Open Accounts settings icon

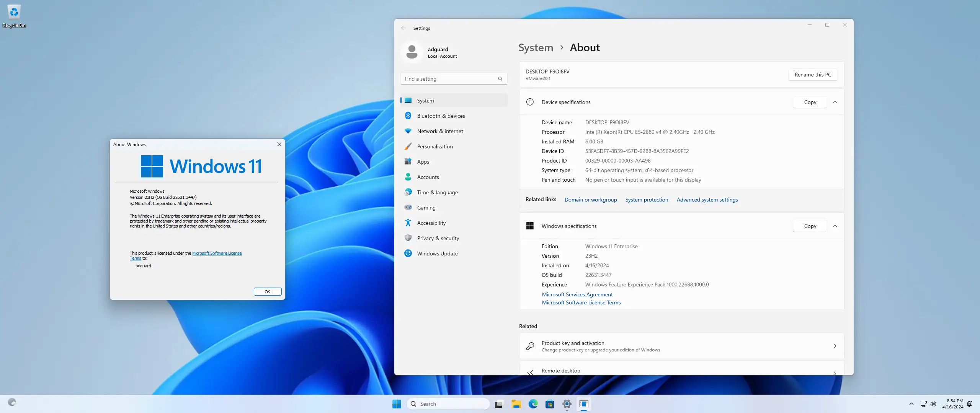click(408, 177)
